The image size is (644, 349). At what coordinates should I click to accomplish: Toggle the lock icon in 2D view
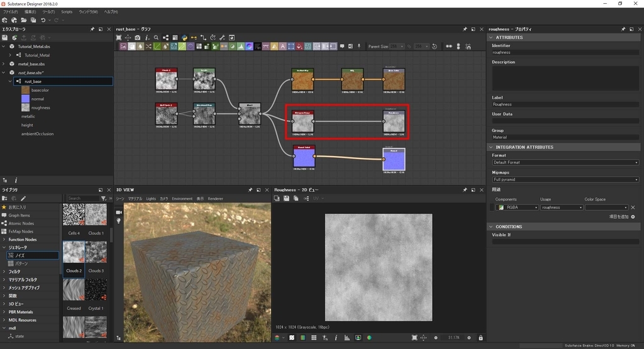tap(480, 338)
